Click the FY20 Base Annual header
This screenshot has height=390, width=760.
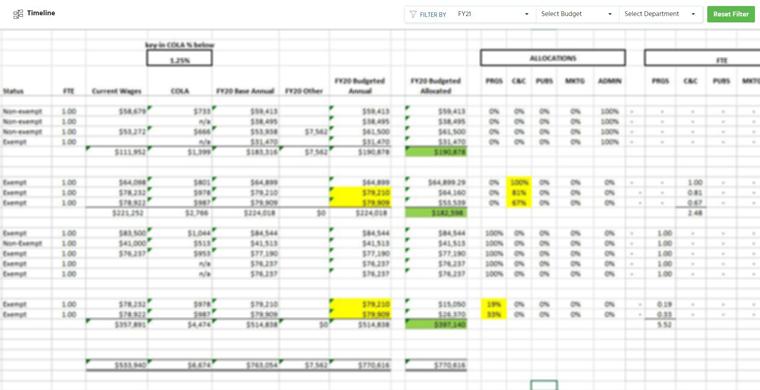tap(245, 91)
